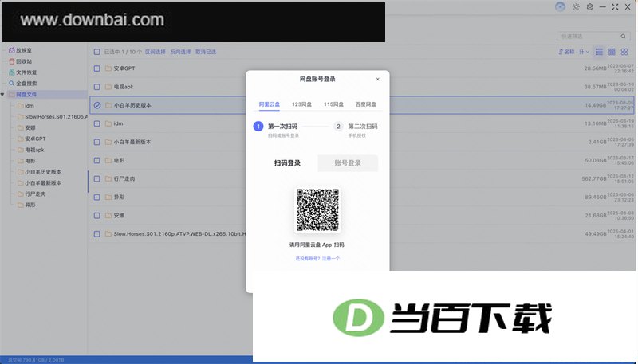638x364 pixels.
Task: Click the 反向选择 invert selection link
Action: [180, 52]
